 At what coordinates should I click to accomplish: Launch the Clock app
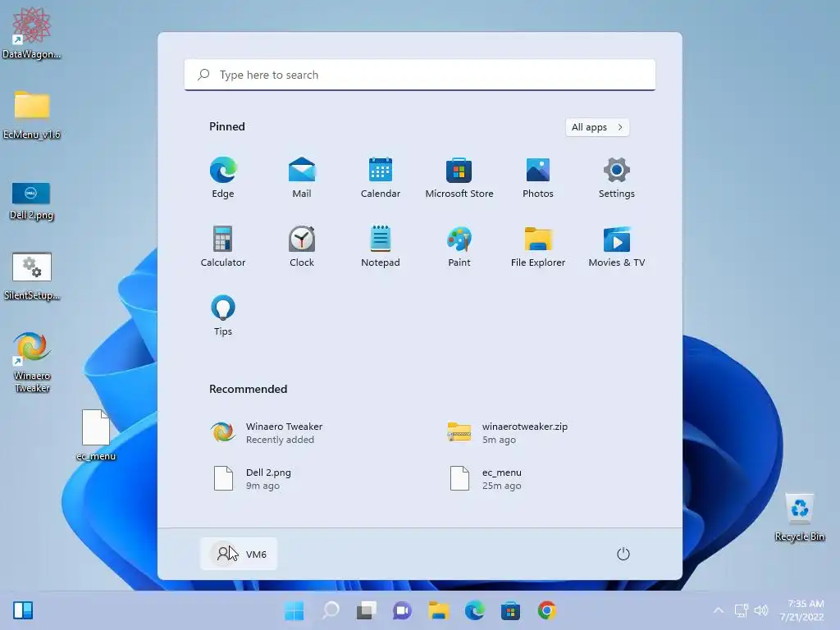pyautogui.click(x=302, y=246)
